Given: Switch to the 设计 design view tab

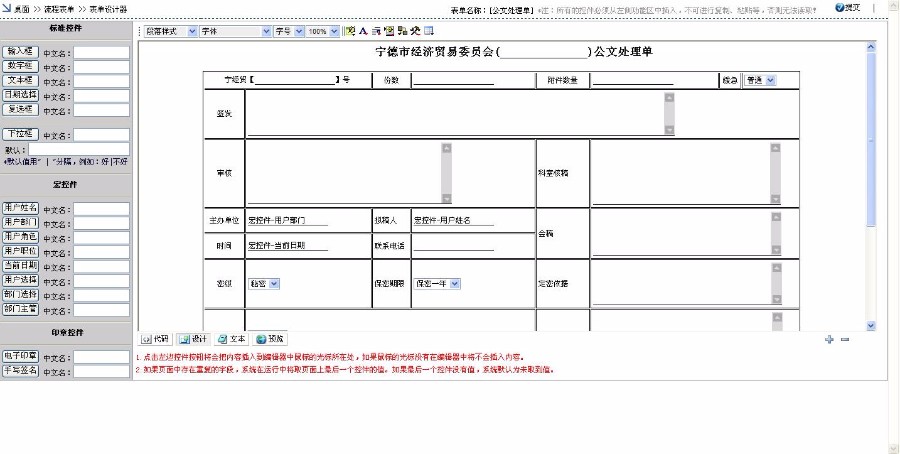Looking at the screenshot, I should coord(193,339).
